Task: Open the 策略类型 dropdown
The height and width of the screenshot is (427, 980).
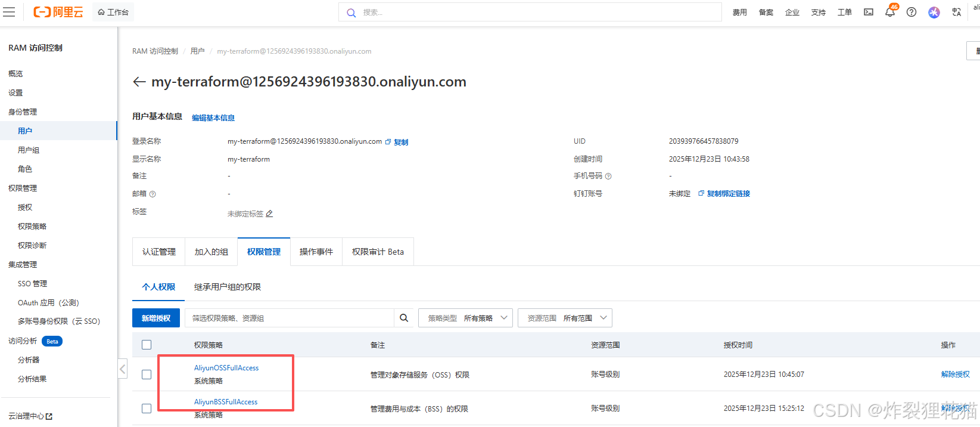Action: (x=465, y=318)
